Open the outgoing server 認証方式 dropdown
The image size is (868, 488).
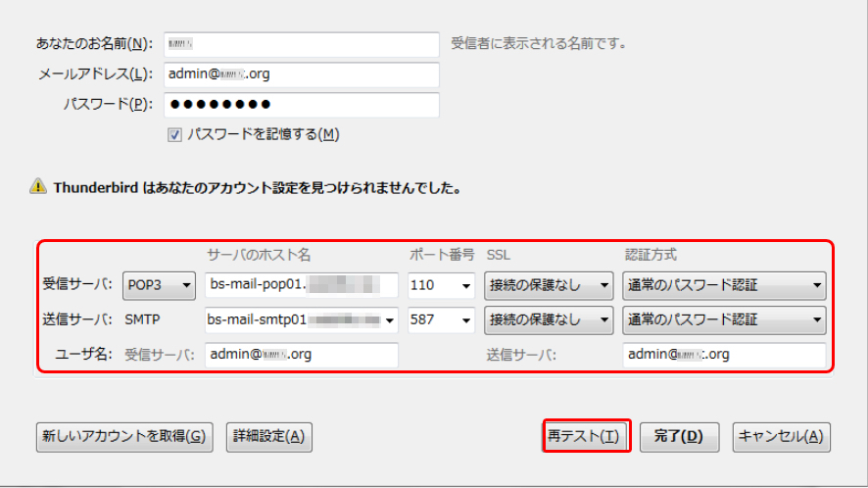[723, 320]
